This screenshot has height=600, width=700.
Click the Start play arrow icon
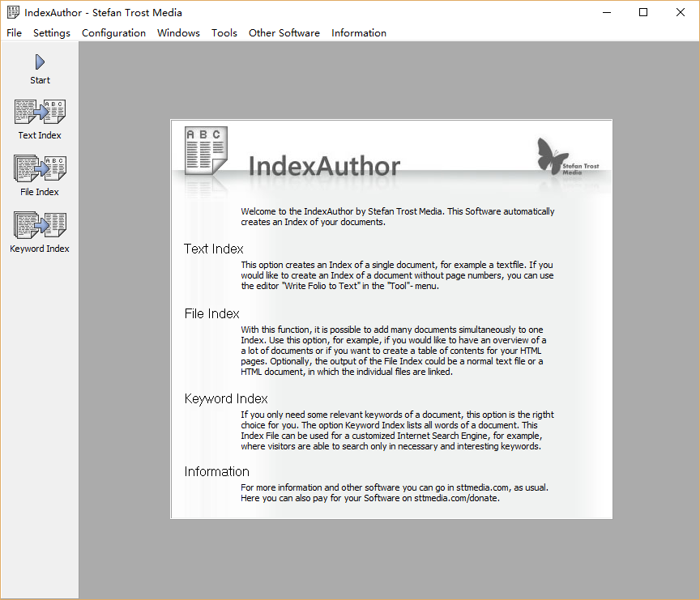tap(40, 62)
